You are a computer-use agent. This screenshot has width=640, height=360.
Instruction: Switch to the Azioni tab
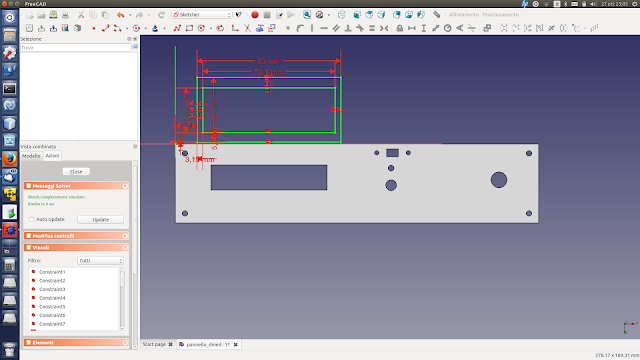[52, 156]
